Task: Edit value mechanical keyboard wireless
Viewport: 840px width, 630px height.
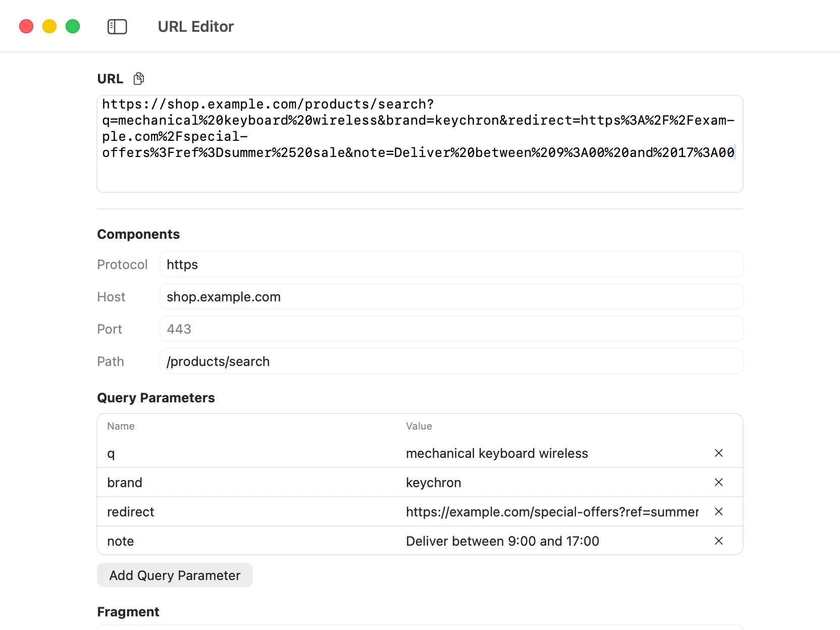Action: click(x=497, y=453)
